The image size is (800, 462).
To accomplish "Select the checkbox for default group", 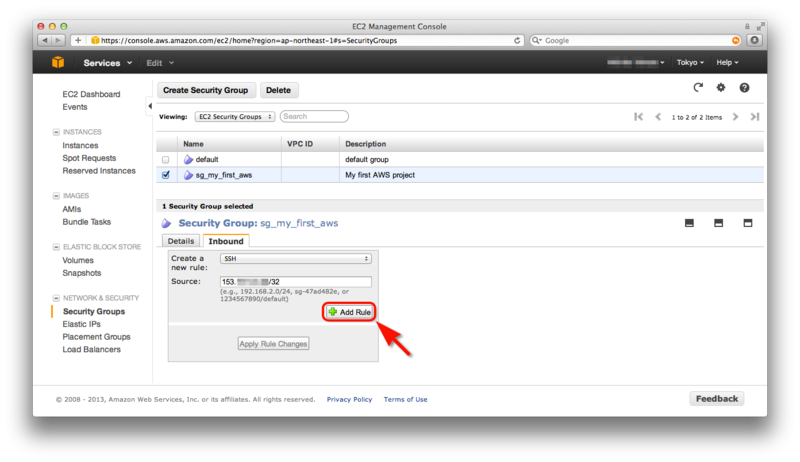I will (x=165, y=160).
